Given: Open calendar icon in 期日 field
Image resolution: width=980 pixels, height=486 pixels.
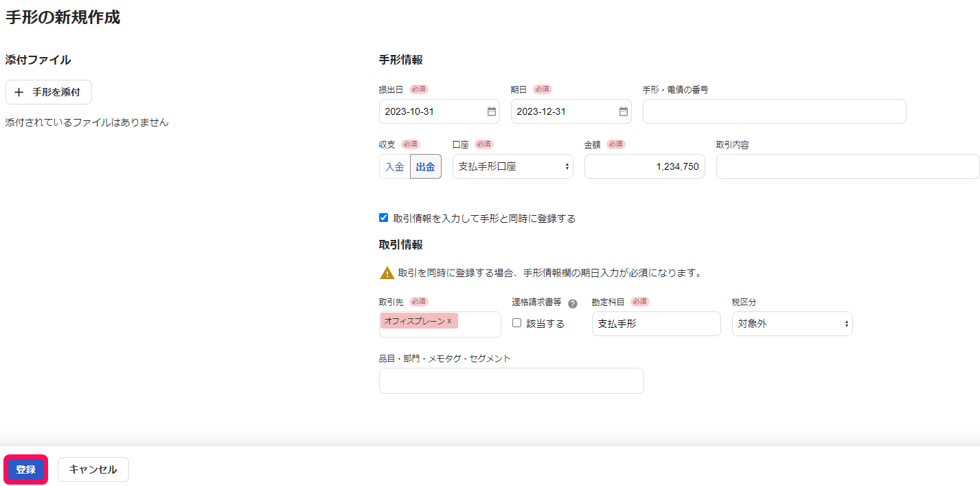Looking at the screenshot, I should [624, 111].
